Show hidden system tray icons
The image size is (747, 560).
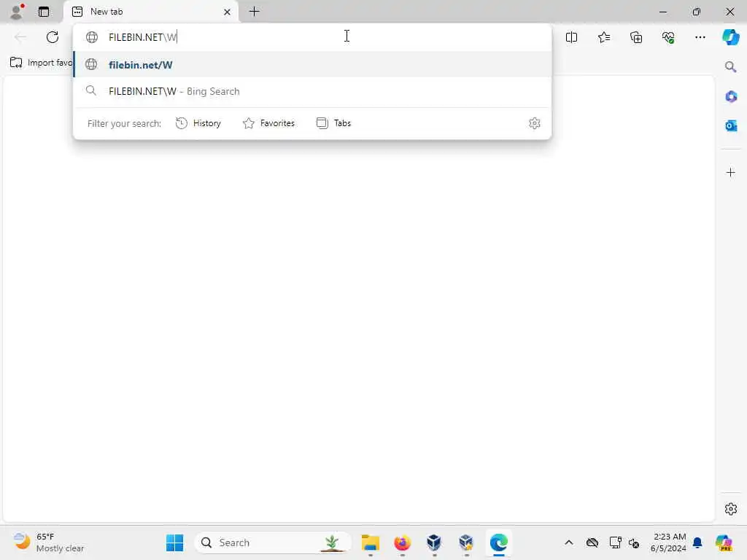(569, 542)
